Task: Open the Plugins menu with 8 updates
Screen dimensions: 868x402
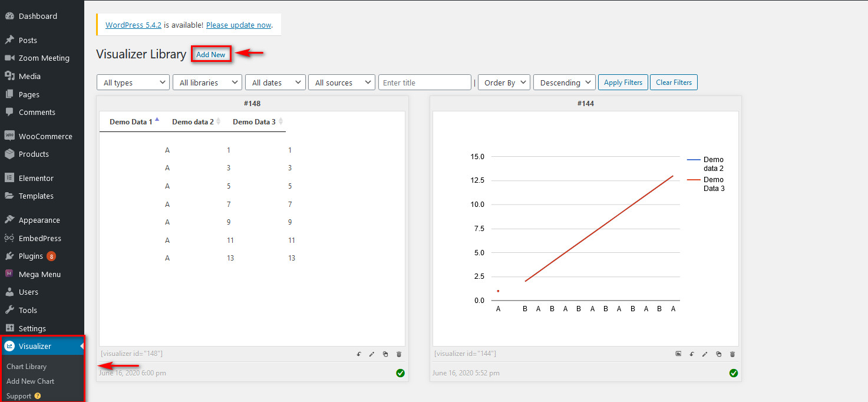Action: [42, 256]
